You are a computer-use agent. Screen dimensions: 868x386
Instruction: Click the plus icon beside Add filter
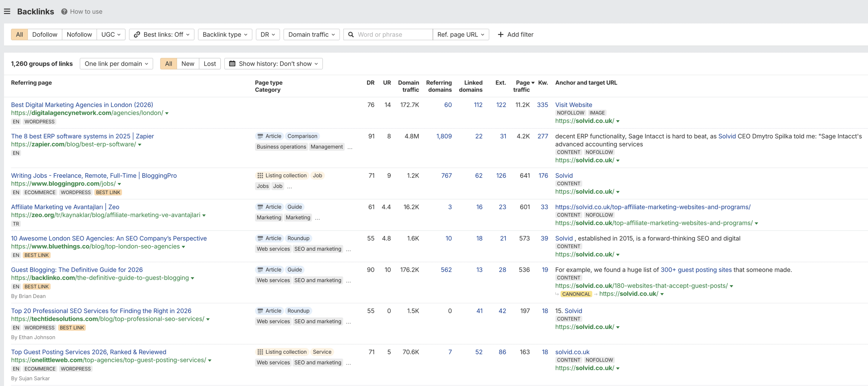tap(500, 34)
